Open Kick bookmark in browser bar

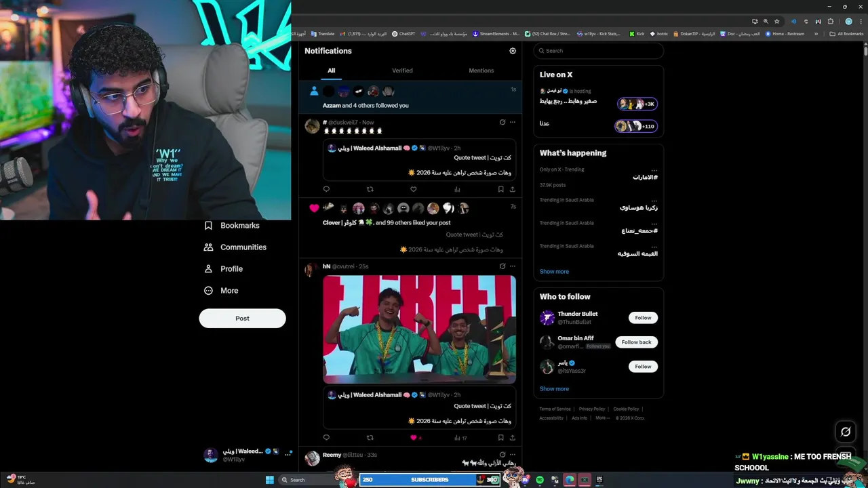click(637, 34)
